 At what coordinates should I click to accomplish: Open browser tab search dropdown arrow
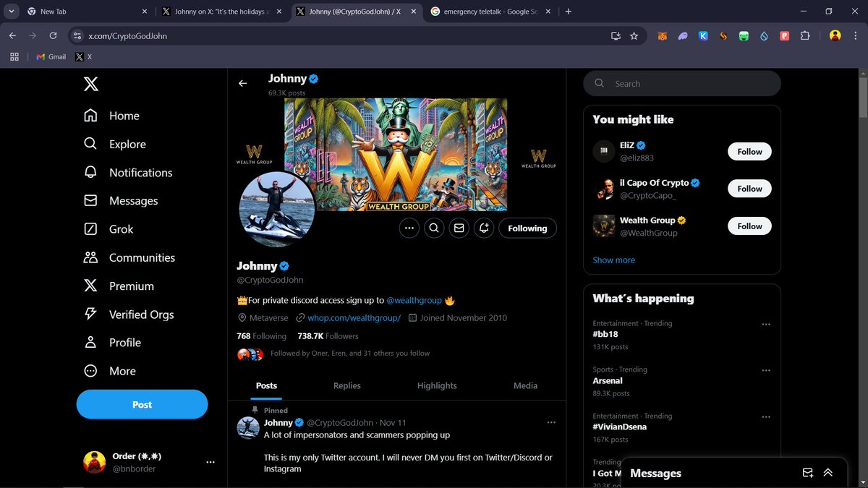(12, 12)
